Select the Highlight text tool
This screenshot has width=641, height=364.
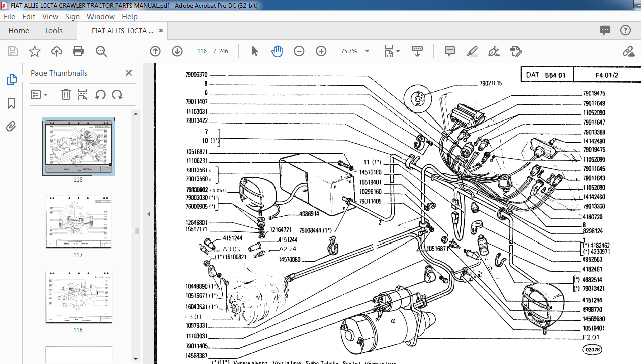(472, 51)
